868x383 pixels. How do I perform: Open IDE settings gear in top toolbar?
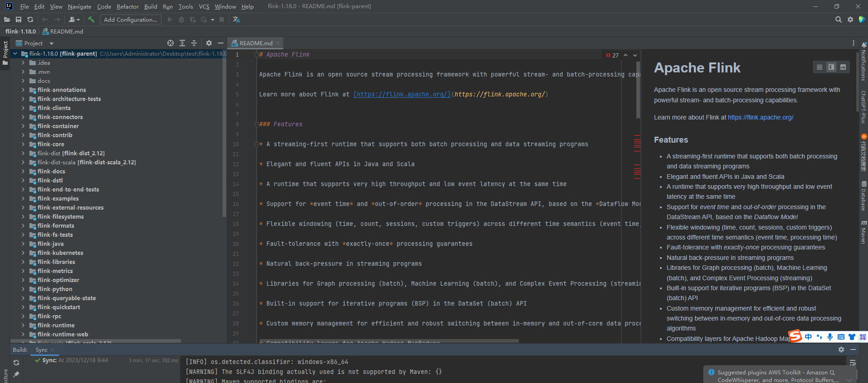850,19
